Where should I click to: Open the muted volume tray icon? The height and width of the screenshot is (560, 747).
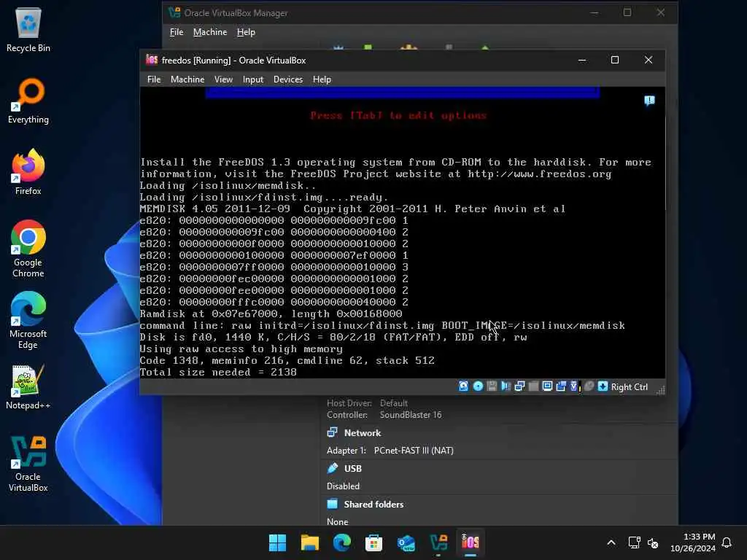pyautogui.click(x=653, y=542)
